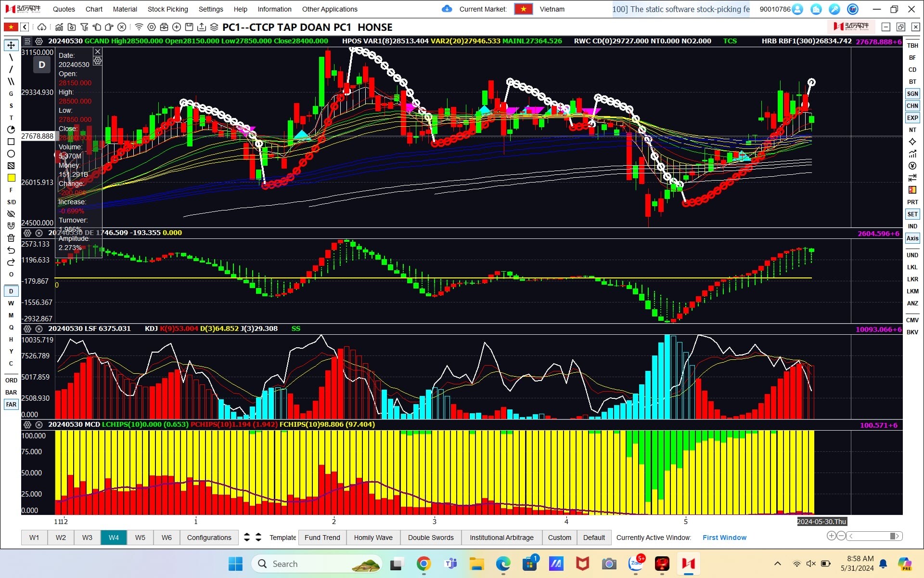Click the circled plus add icon
924x578 pixels.
pyautogui.click(x=177, y=27)
